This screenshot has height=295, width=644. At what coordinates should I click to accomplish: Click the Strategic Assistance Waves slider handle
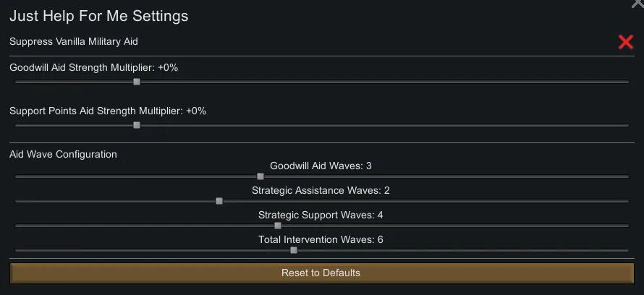pos(219,201)
